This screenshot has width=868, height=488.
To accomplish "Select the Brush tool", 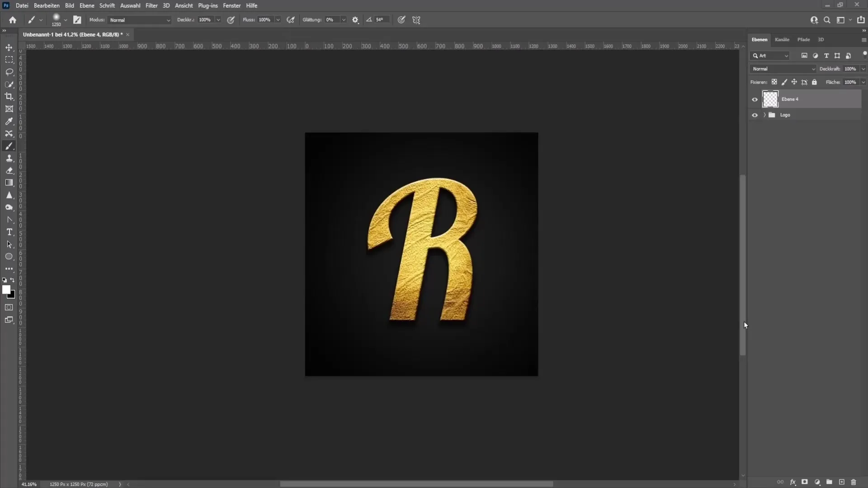I will [9, 146].
